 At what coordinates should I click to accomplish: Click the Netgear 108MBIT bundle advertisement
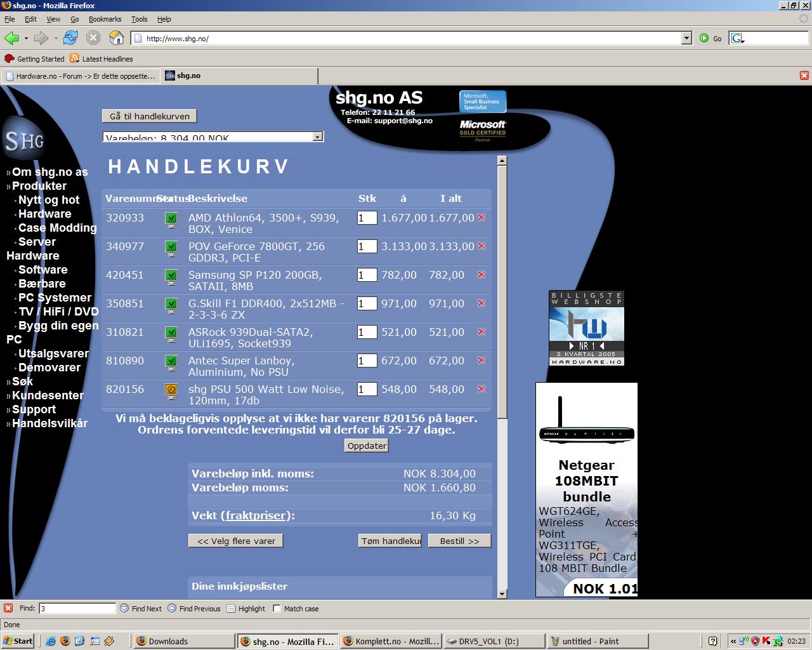pyautogui.click(x=586, y=489)
